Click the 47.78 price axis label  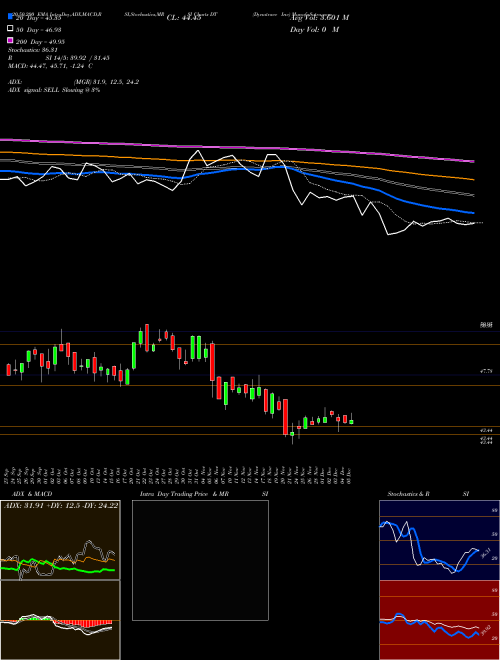486,371
